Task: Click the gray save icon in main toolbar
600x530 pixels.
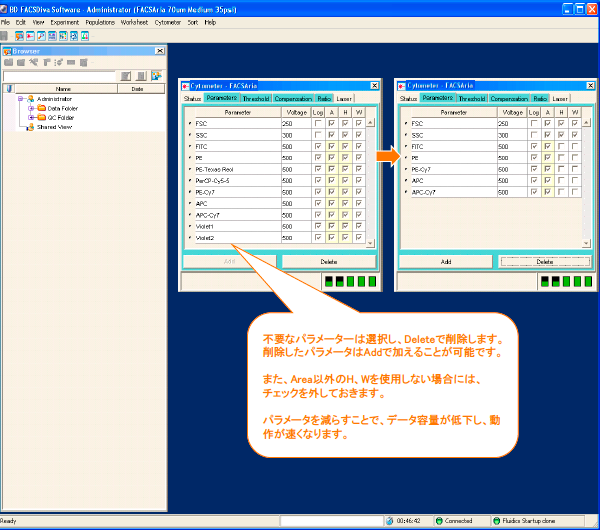Action: 4,36
